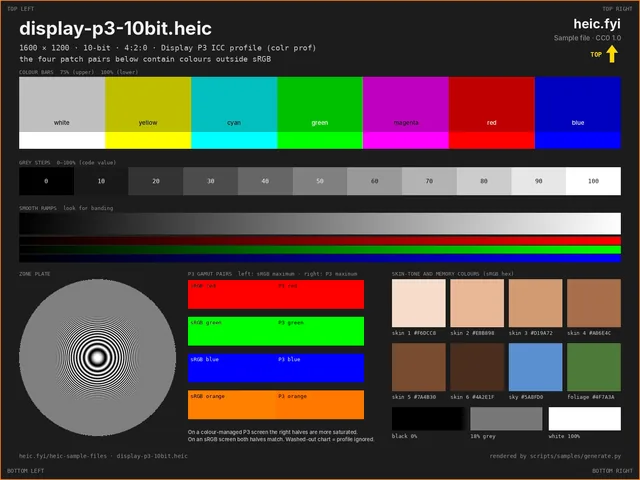Pick grey step 60 patch
Image resolution: width=640 pixels, height=480 pixels.
(x=375, y=181)
